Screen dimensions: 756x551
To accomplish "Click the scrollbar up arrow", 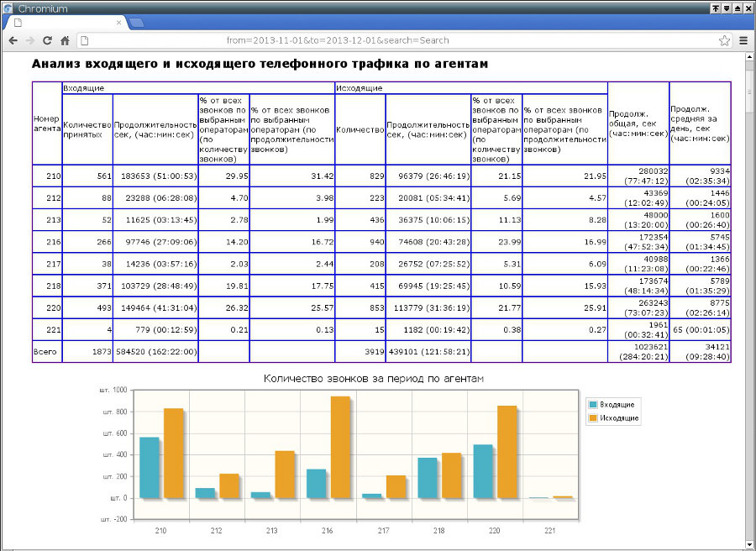I will pyautogui.click(x=749, y=57).
